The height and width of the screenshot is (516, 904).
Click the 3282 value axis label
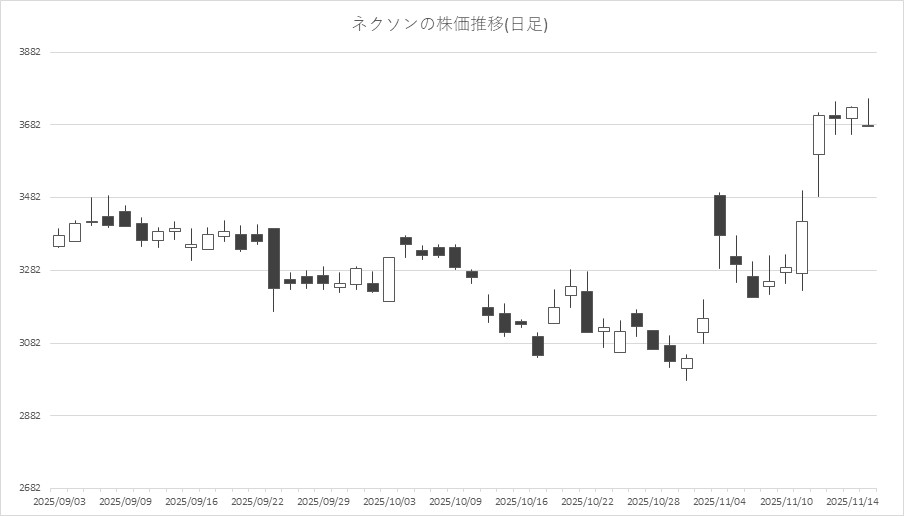click(x=29, y=270)
